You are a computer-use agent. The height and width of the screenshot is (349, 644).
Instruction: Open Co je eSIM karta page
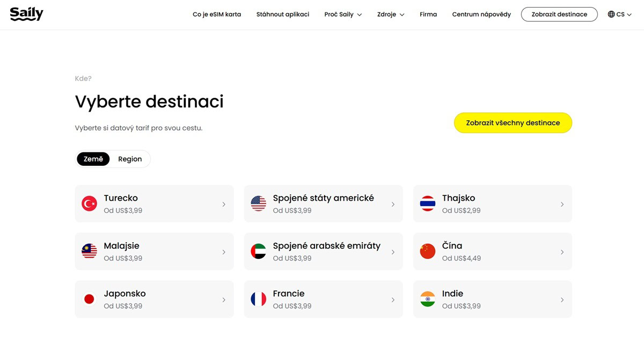[x=217, y=14]
